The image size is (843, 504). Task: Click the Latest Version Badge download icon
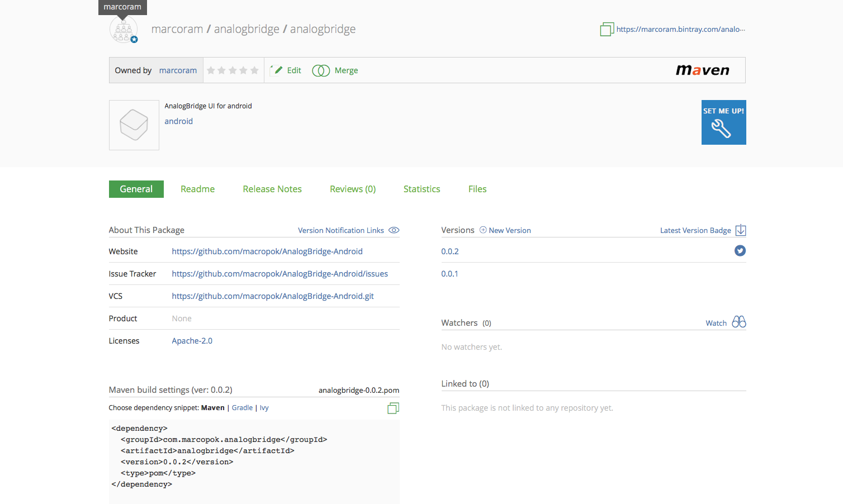[x=741, y=230]
